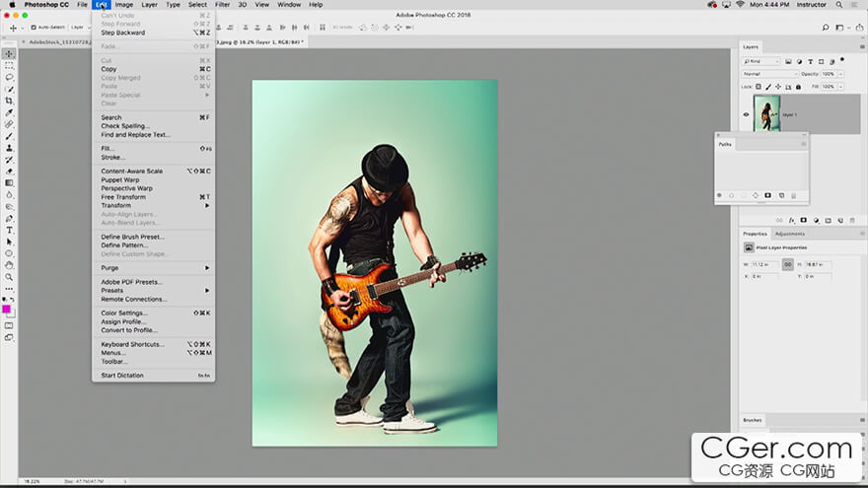Open the Opacity slider dropdown arrow

point(840,74)
